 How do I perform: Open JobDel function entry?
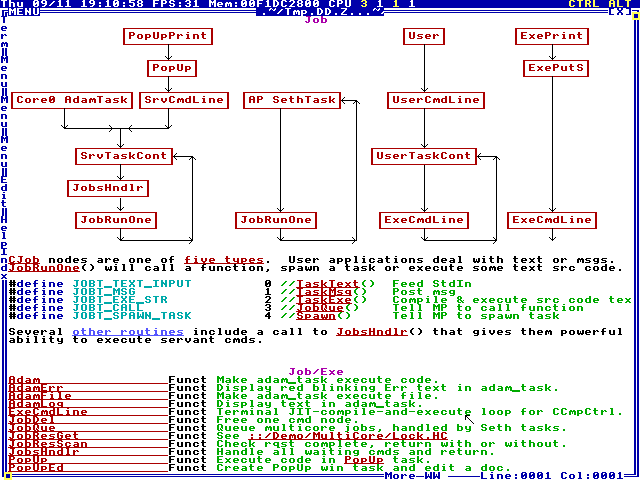[x=88, y=420]
